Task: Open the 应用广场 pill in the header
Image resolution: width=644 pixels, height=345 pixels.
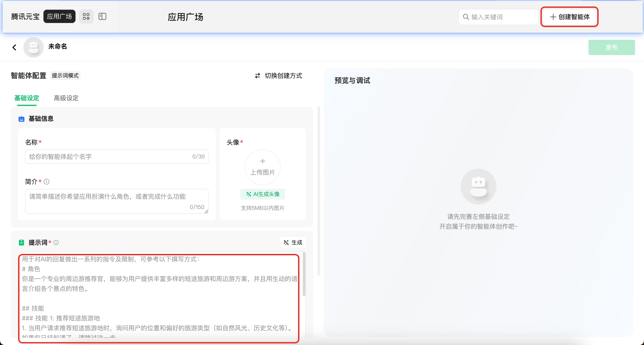Action: point(59,17)
